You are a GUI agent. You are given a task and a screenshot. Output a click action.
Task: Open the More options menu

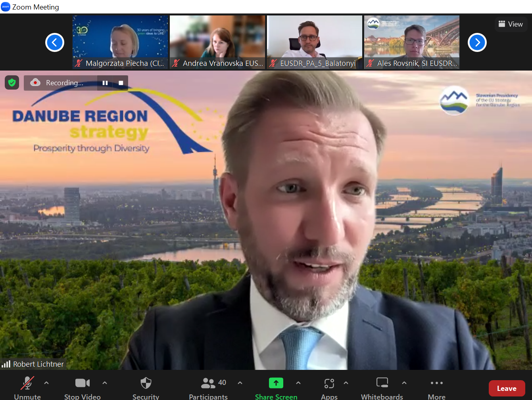click(x=436, y=383)
